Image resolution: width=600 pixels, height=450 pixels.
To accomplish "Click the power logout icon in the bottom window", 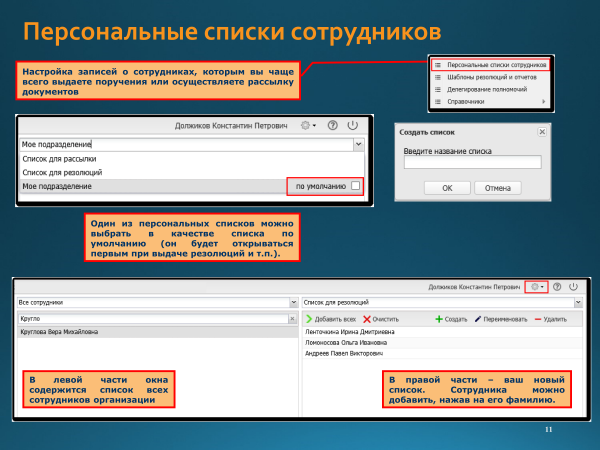I will pos(573,286).
